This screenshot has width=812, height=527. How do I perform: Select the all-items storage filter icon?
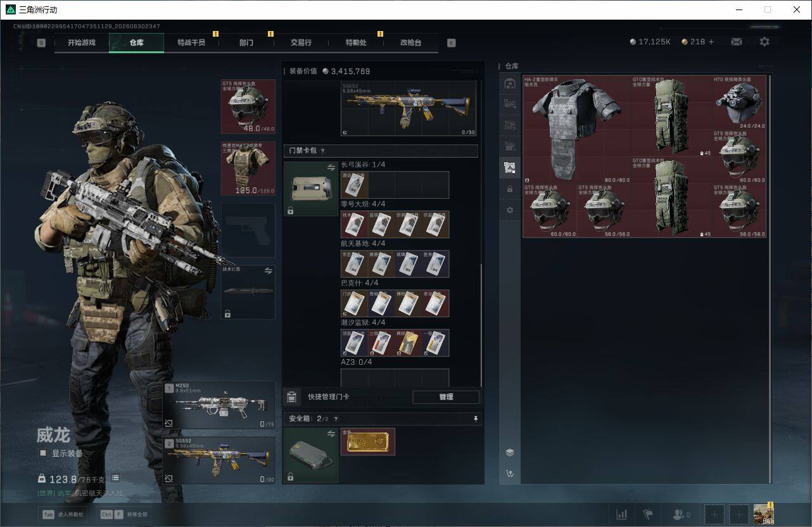click(510, 84)
